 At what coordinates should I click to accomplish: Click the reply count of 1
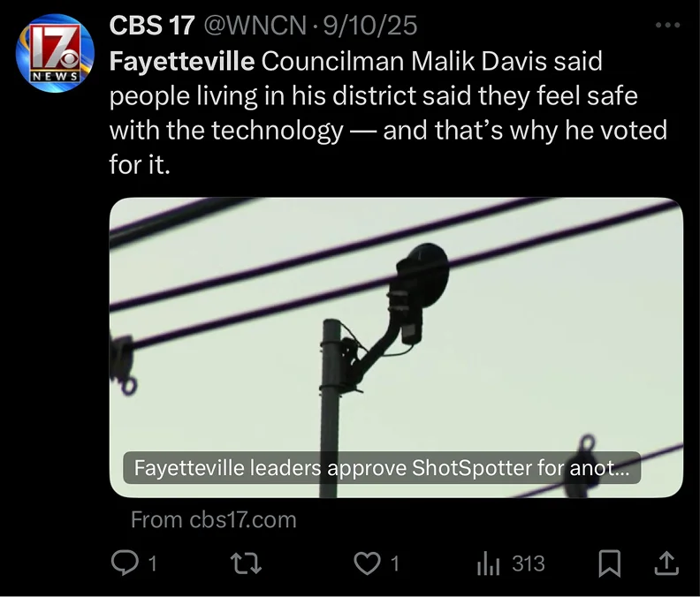click(x=152, y=564)
